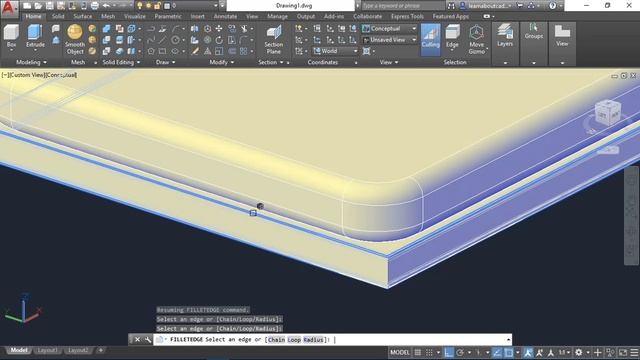Image resolution: width=640 pixels, height=360 pixels.
Task: Add a new layout with plus tab
Action: pyautogui.click(x=100, y=351)
